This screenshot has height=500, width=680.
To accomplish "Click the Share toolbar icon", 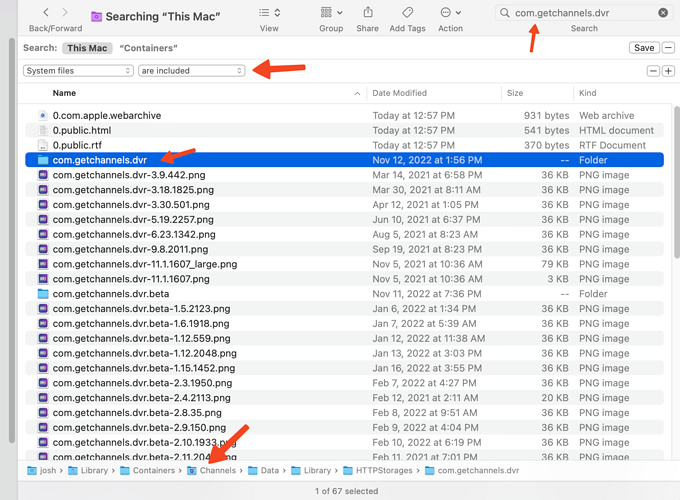I will (x=367, y=13).
